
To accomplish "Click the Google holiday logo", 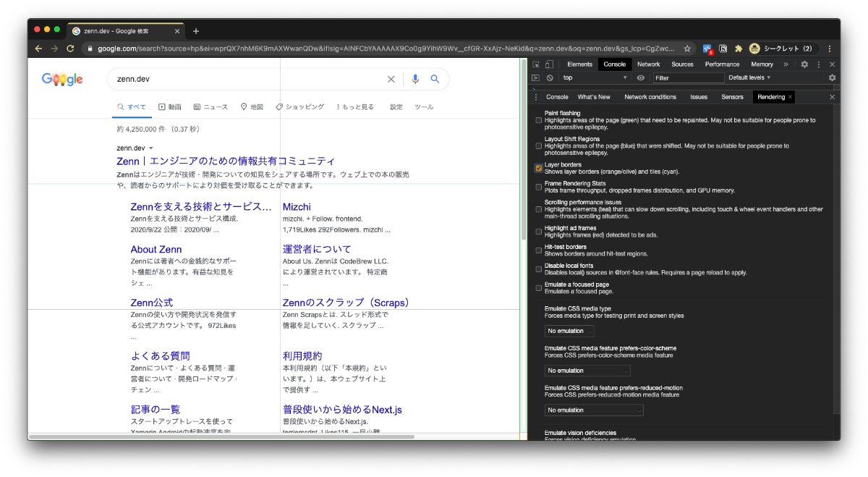I will click(62, 80).
